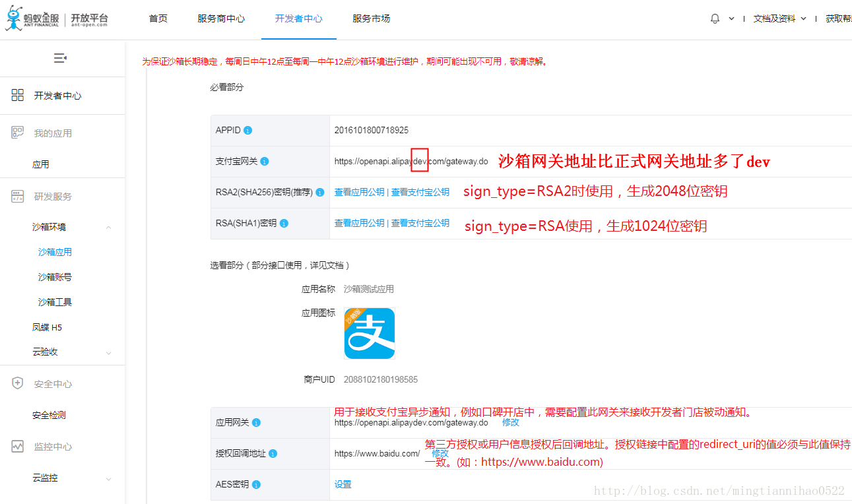Viewport: 852px width, 504px height.
Task: Go to the 首页 tab
Action: (x=158, y=18)
